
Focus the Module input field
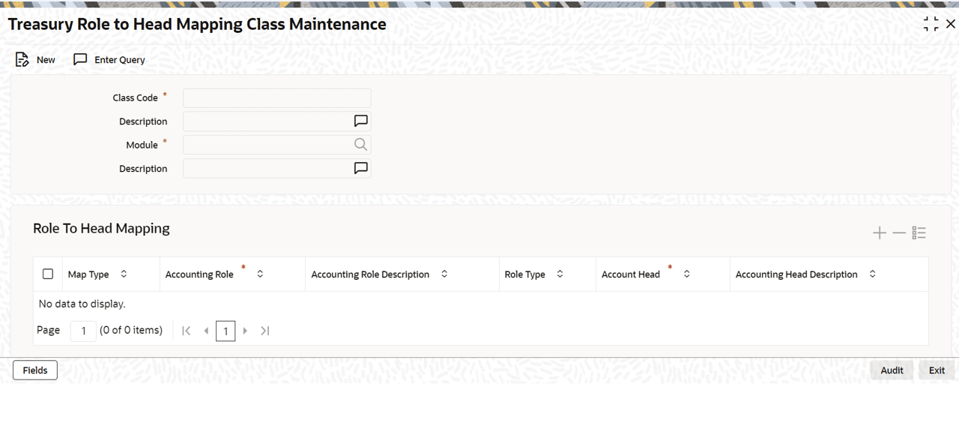[277, 145]
